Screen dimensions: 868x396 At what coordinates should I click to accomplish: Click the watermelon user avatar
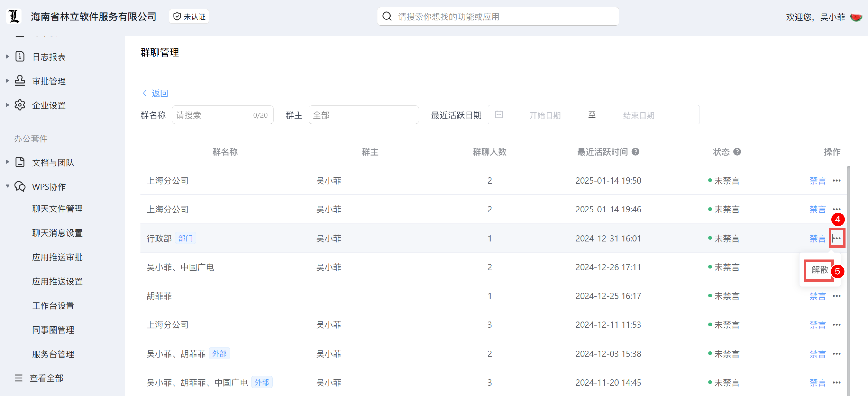tap(856, 17)
